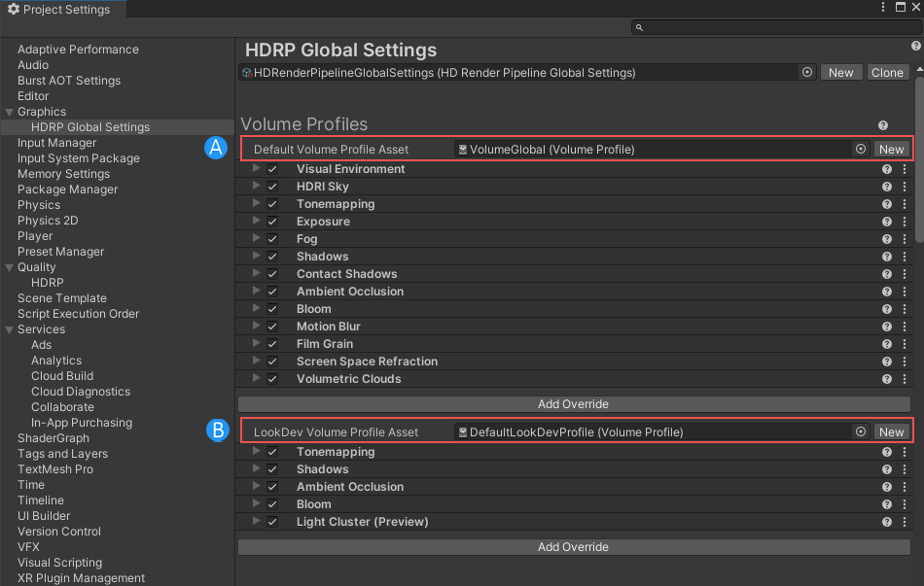
Task: Uncheck the Film Grain override
Action: (x=272, y=344)
